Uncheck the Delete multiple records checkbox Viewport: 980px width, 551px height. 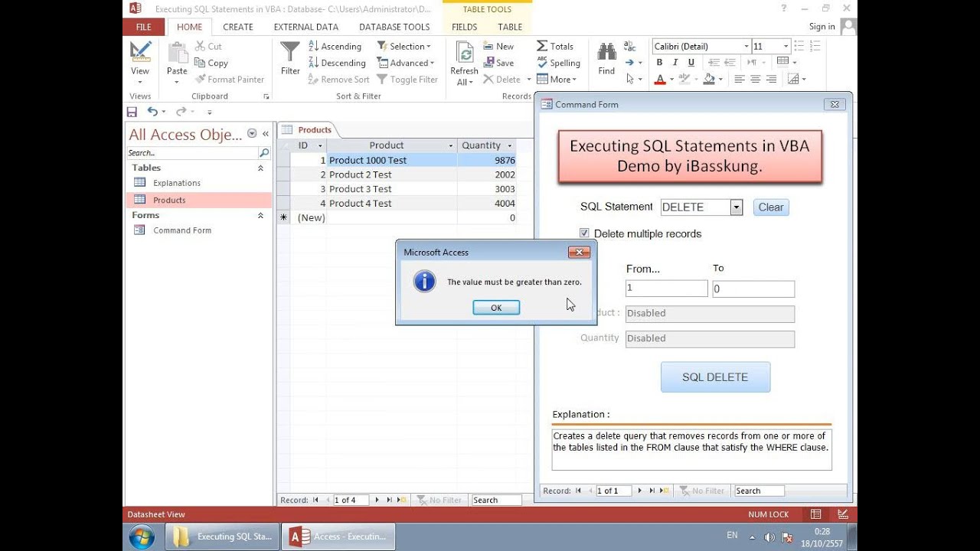[x=584, y=233]
